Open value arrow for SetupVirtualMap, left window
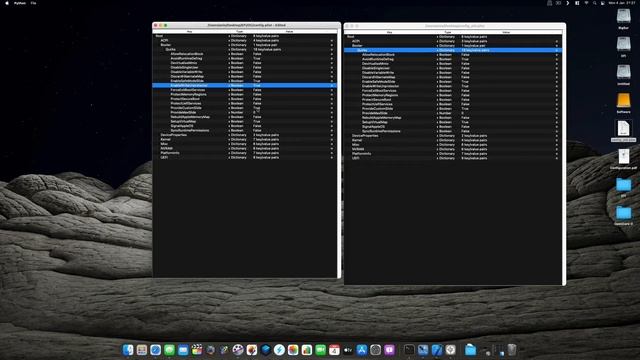640x360 pixels. [331, 121]
